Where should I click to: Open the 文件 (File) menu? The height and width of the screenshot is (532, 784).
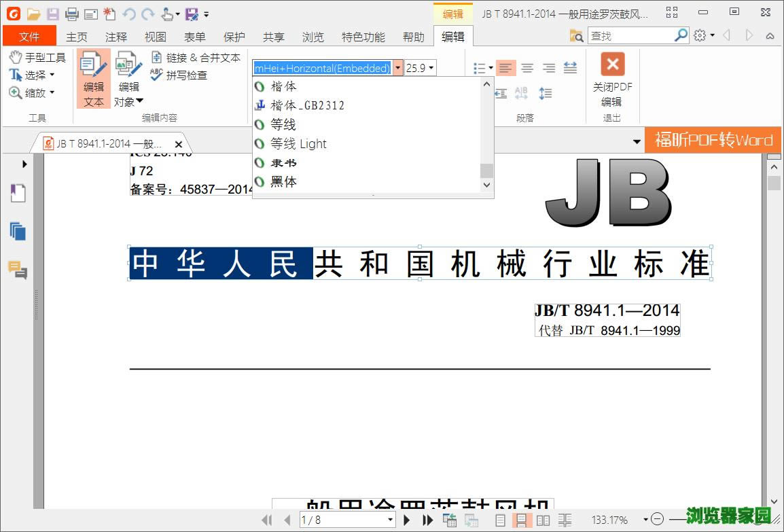point(29,37)
